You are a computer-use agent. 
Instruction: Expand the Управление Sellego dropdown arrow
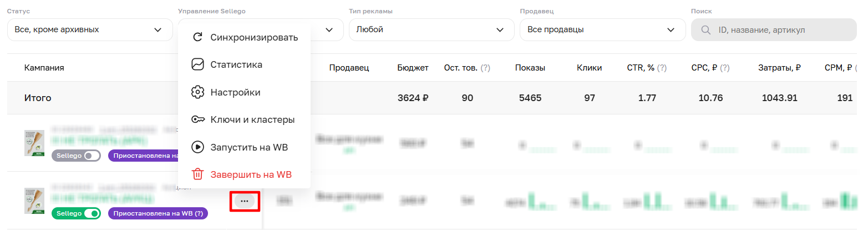[x=329, y=29]
